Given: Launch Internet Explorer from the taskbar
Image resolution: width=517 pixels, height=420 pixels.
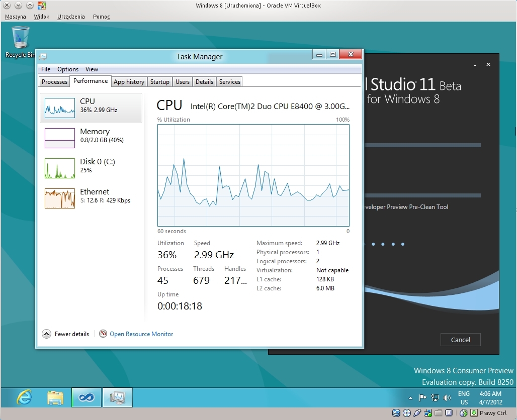Looking at the screenshot, I should pos(24,397).
